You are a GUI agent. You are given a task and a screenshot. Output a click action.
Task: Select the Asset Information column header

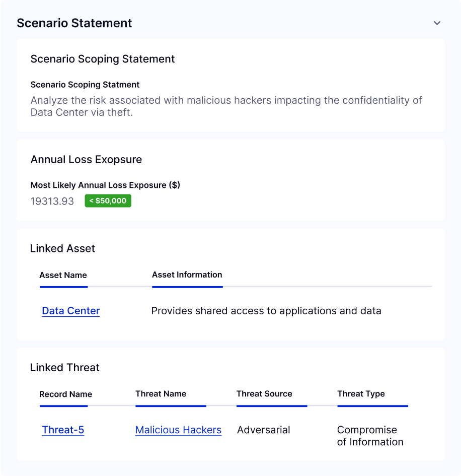(x=187, y=275)
